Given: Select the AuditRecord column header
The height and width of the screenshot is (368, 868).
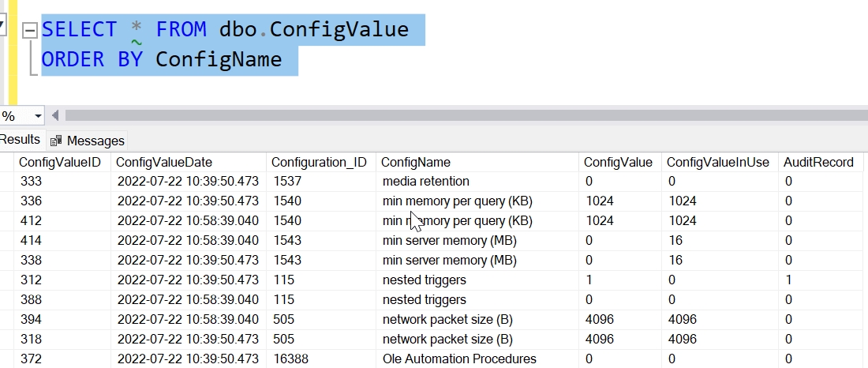Looking at the screenshot, I should [818, 162].
